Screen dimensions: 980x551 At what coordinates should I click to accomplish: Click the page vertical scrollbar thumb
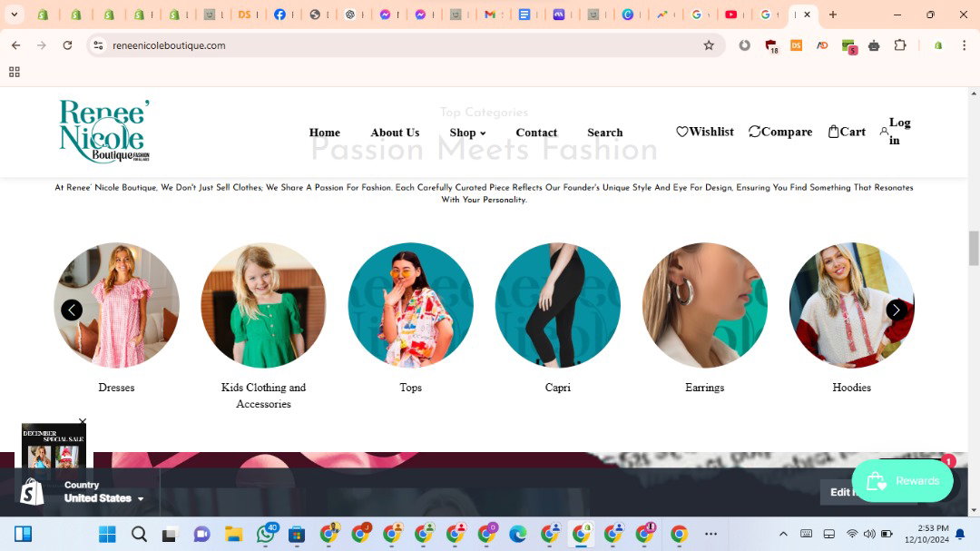(x=973, y=249)
